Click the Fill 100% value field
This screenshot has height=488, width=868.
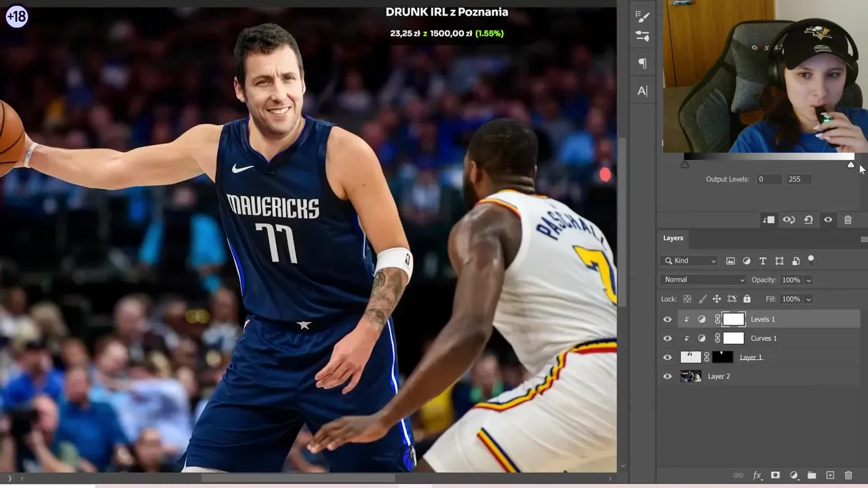tap(791, 299)
